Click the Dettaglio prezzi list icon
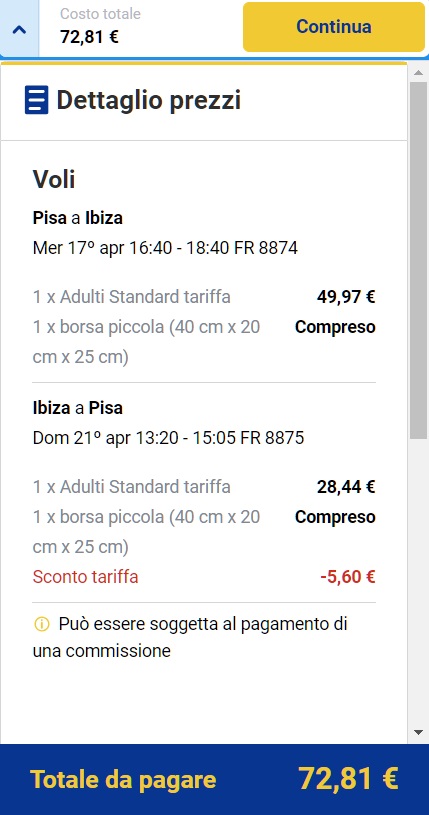Image resolution: width=429 pixels, height=815 pixels. tap(36, 100)
